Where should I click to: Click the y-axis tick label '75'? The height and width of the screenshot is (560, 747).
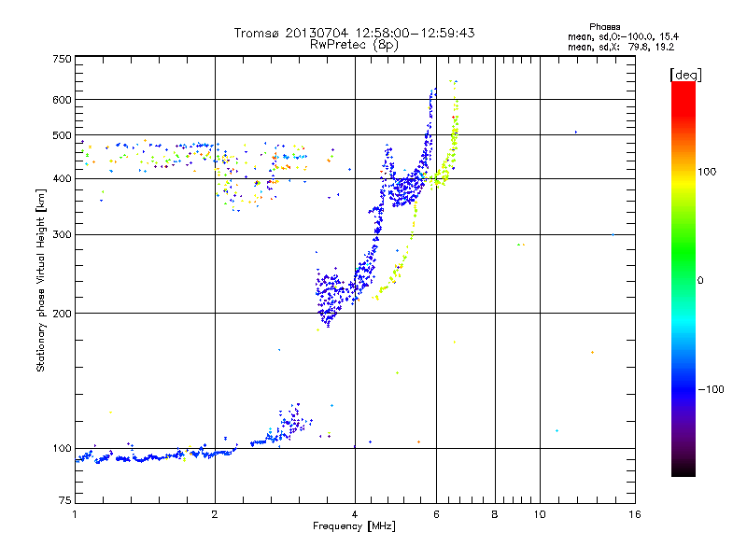(x=65, y=500)
